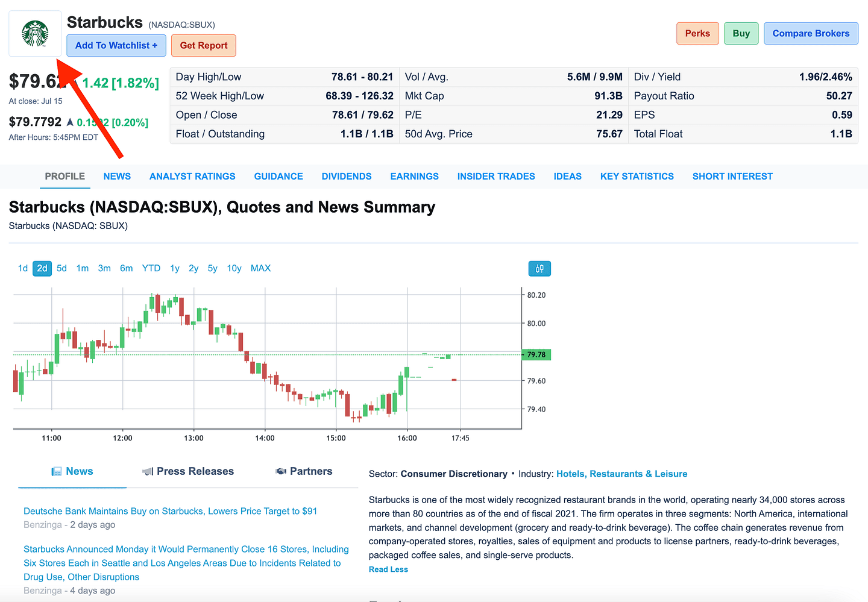Screen dimensions: 868x602
Task: Choose the 2y chart range
Action: (193, 268)
